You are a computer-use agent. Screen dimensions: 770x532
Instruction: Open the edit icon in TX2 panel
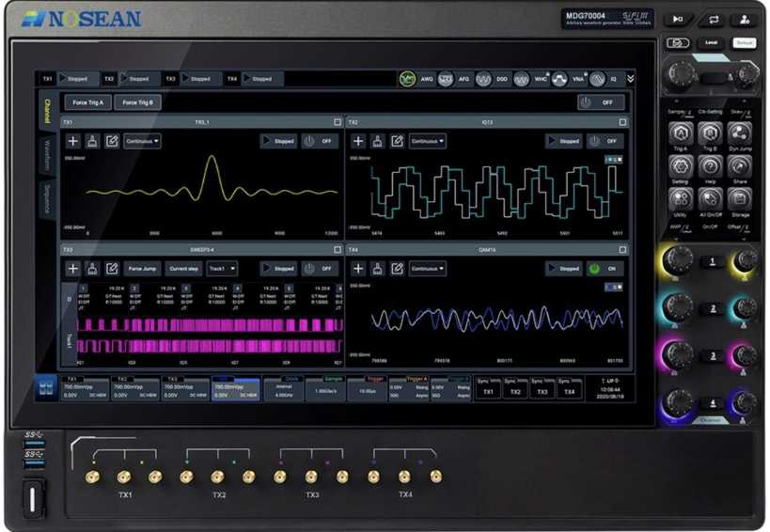click(x=398, y=141)
